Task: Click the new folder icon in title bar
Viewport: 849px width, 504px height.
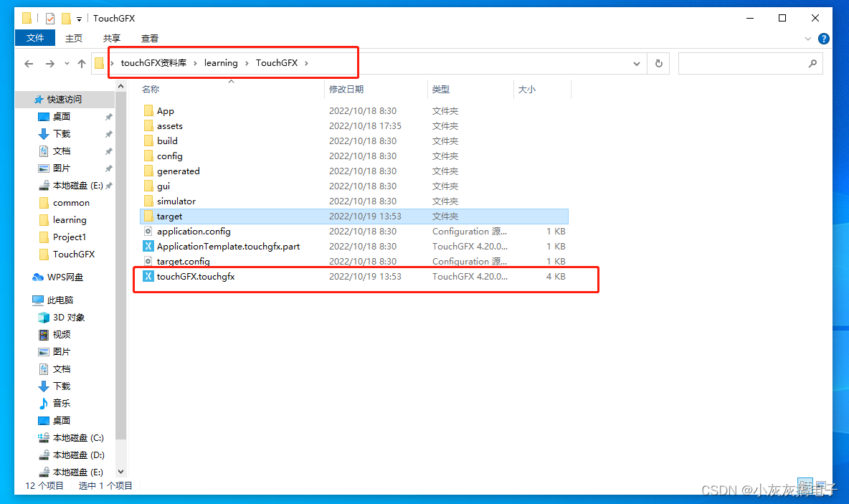Action: 66,19
